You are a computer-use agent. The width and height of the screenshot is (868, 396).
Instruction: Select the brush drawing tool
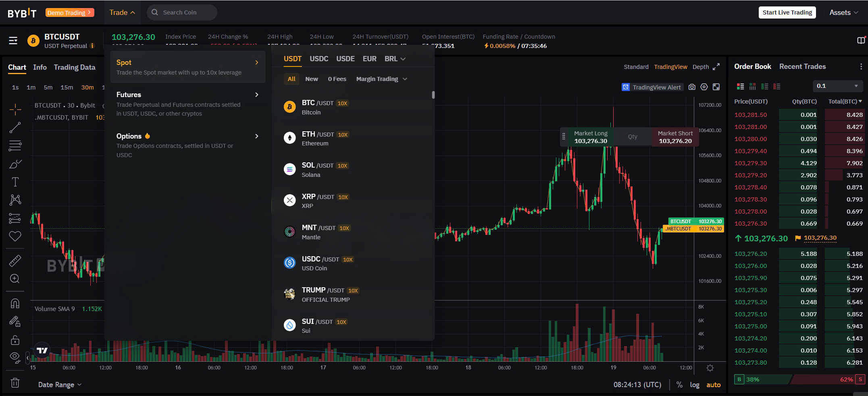[x=15, y=164]
